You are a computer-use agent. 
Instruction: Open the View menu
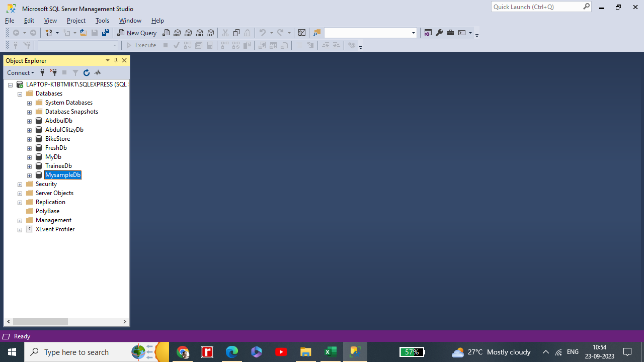50,21
